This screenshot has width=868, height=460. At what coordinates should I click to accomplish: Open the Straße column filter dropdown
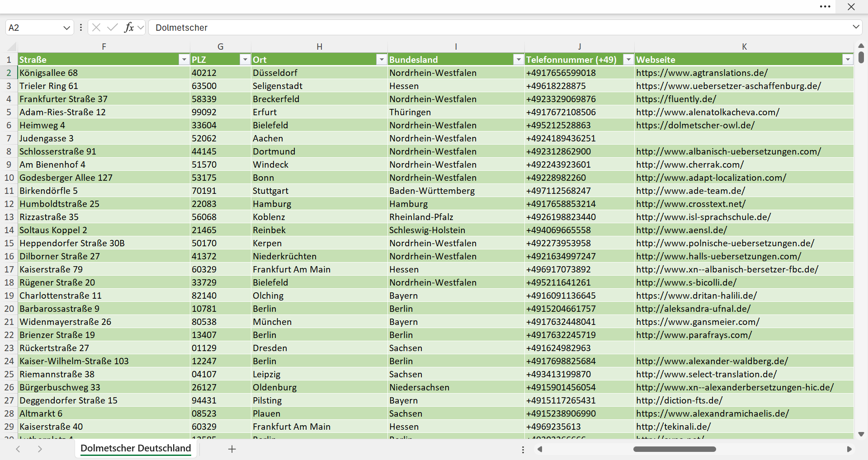[184, 60]
